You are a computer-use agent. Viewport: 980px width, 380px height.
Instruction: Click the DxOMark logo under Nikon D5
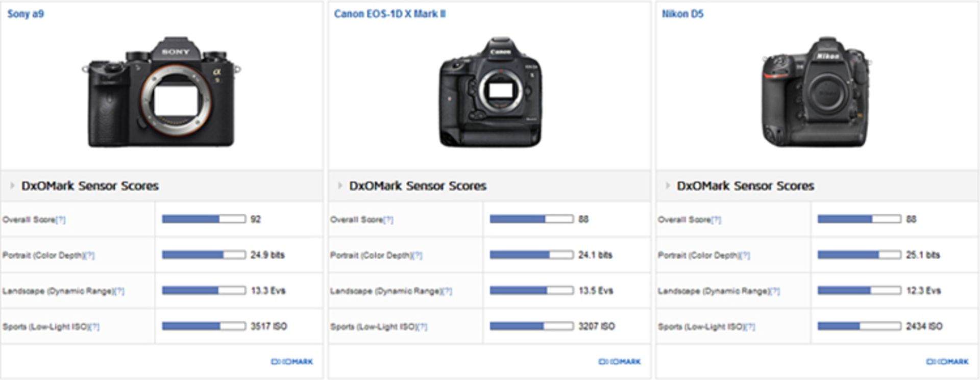[947, 362]
